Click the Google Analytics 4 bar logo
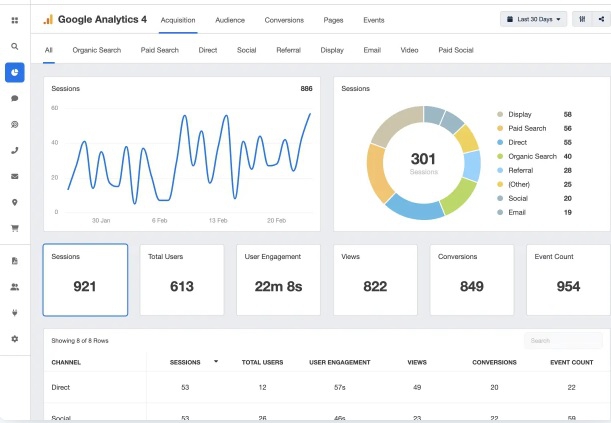 (48, 19)
